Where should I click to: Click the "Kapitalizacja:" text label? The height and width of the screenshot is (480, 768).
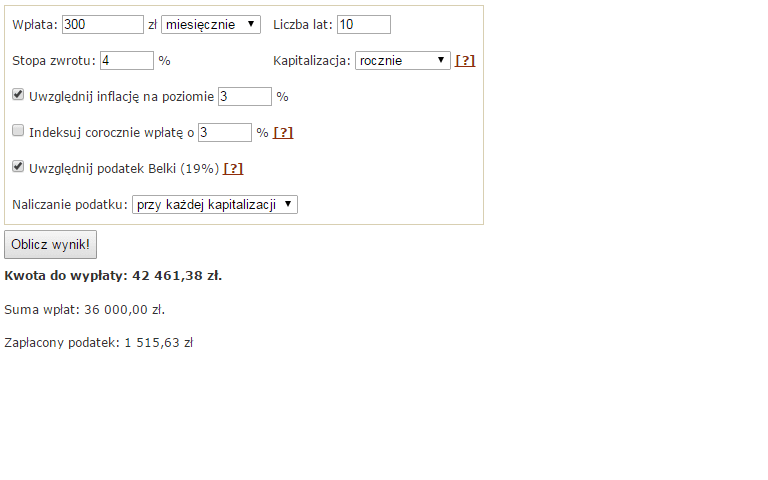[311, 60]
